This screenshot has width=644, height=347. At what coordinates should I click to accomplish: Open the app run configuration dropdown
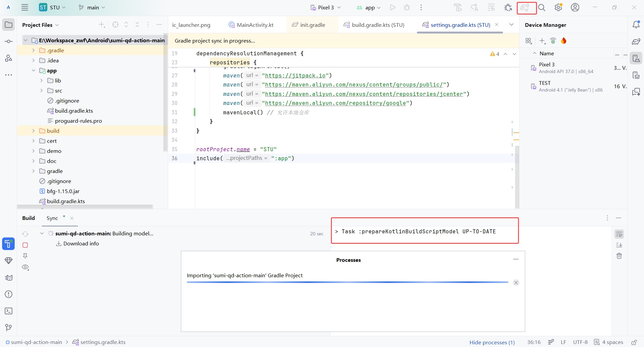point(368,7)
